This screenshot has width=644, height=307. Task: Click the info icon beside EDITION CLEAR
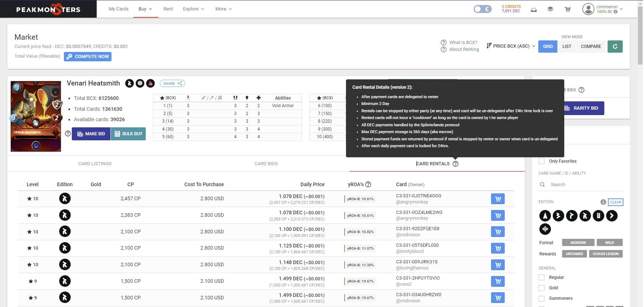point(603,202)
